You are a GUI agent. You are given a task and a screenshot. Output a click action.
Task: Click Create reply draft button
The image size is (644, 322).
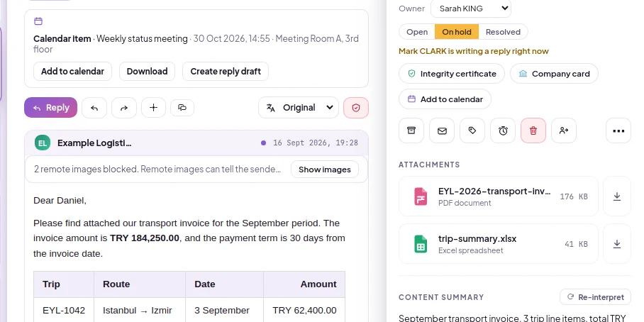tap(226, 71)
